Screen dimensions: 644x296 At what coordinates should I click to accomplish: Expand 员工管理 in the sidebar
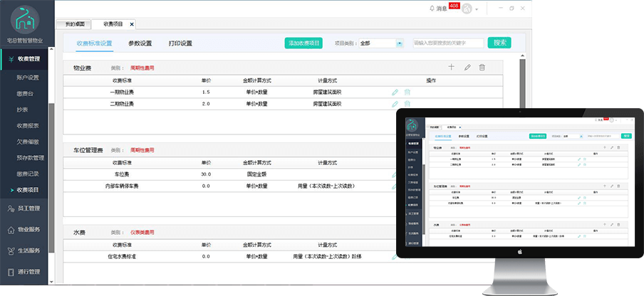tap(24, 208)
